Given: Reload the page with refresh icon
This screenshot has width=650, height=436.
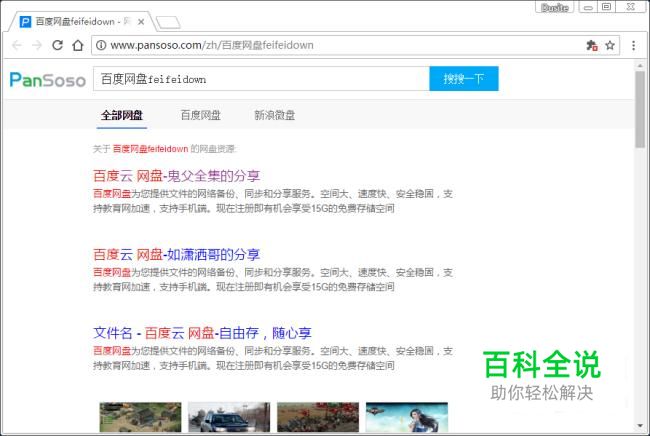Looking at the screenshot, I should (x=57, y=45).
